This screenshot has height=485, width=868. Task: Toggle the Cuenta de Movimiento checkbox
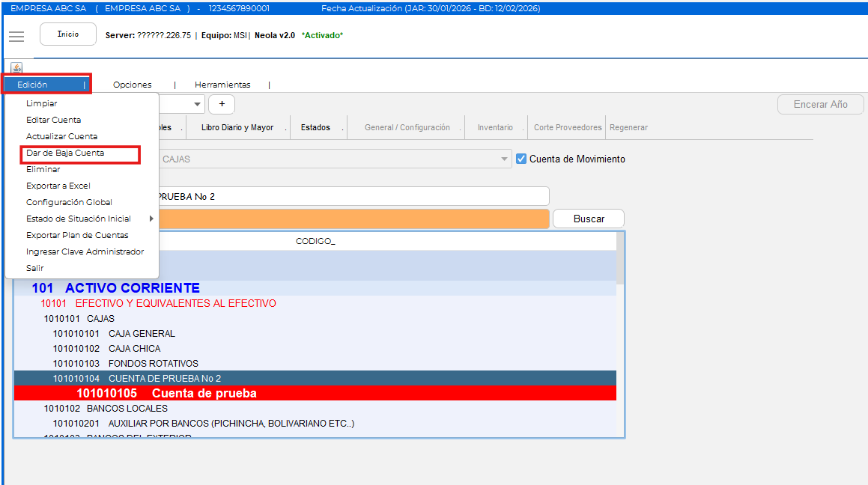click(x=522, y=159)
